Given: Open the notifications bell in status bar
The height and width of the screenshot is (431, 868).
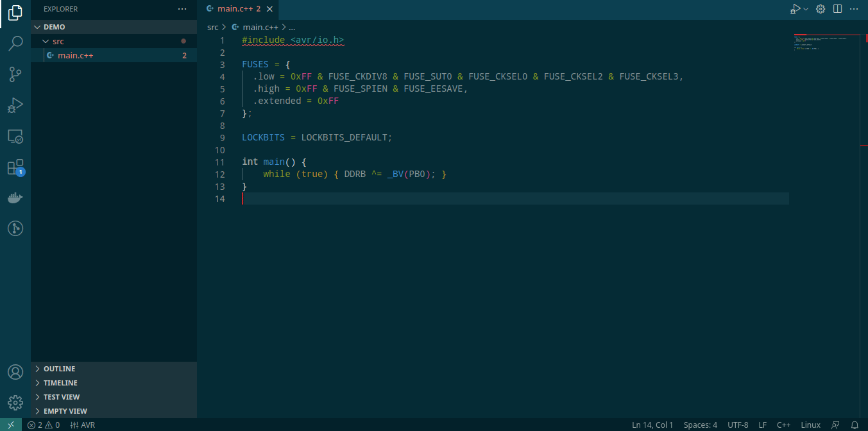Looking at the screenshot, I should tap(855, 425).
